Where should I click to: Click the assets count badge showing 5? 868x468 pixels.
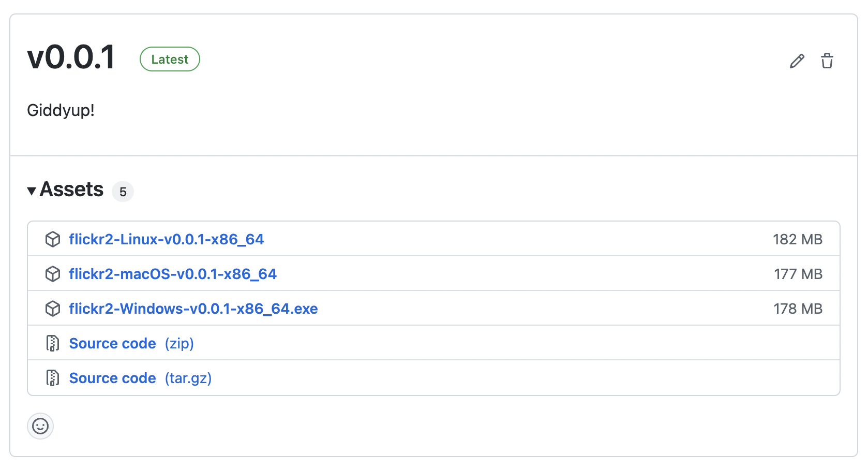(123, 192)
